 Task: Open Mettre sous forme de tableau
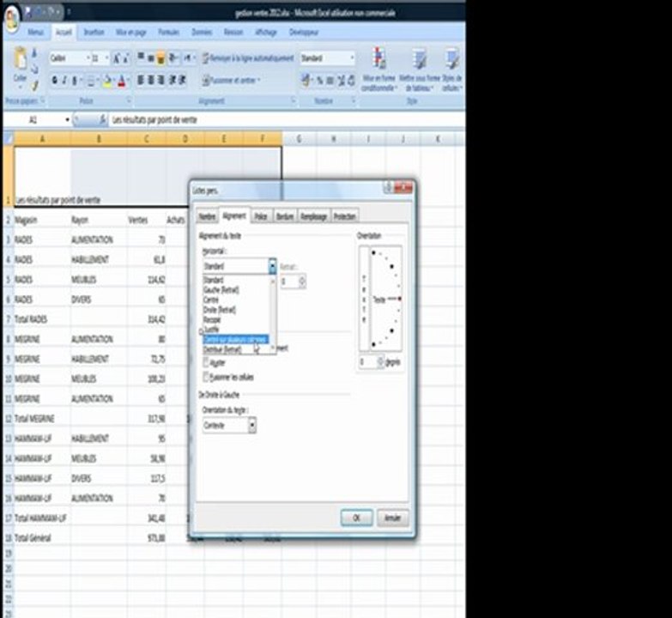pyautogui.click(x=419, y=69)
